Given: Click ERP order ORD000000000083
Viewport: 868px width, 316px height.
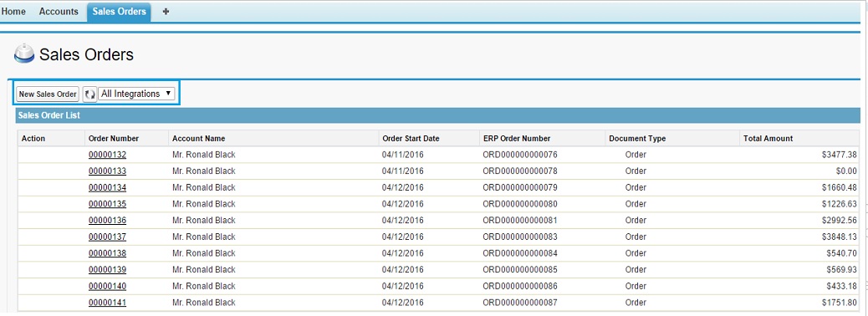Looking at the screenshot, I should (520, 237).
